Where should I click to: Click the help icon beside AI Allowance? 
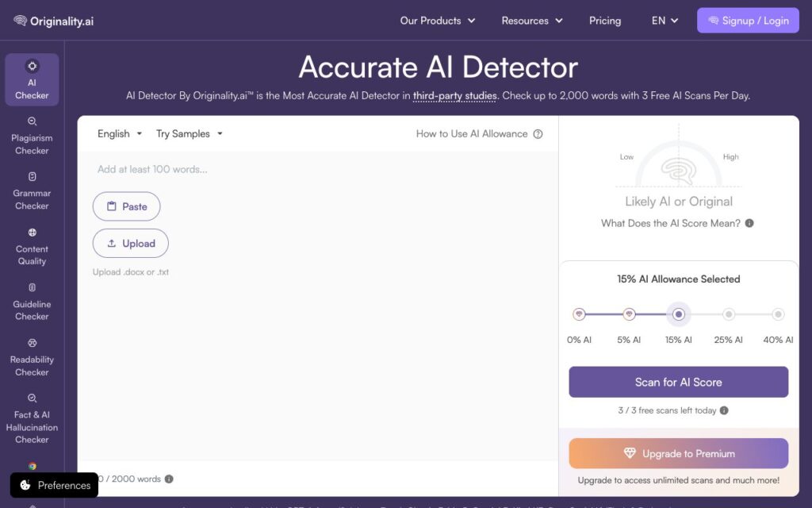coord(538,133)
